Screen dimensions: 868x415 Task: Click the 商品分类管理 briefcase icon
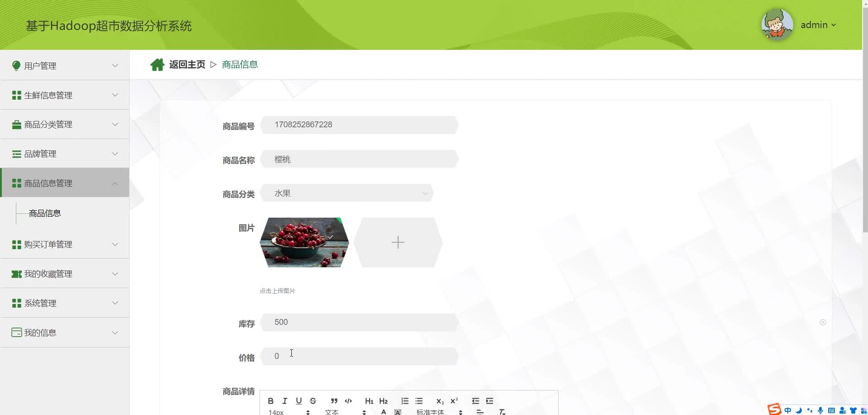(x=16, y=125)
